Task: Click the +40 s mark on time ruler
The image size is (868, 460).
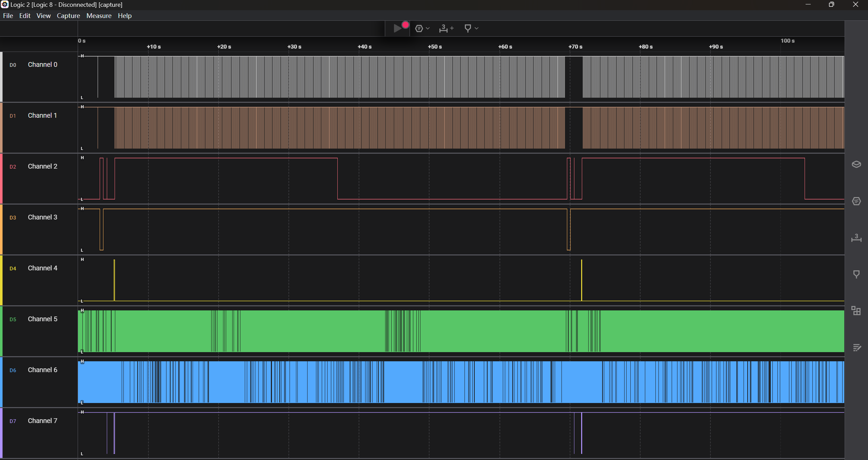Action: (x=364, y=47)
